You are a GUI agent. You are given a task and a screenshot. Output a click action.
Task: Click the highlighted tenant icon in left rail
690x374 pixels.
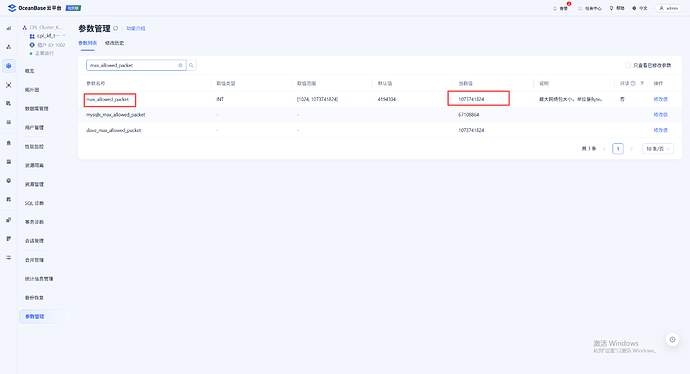[x=8, y=66]
